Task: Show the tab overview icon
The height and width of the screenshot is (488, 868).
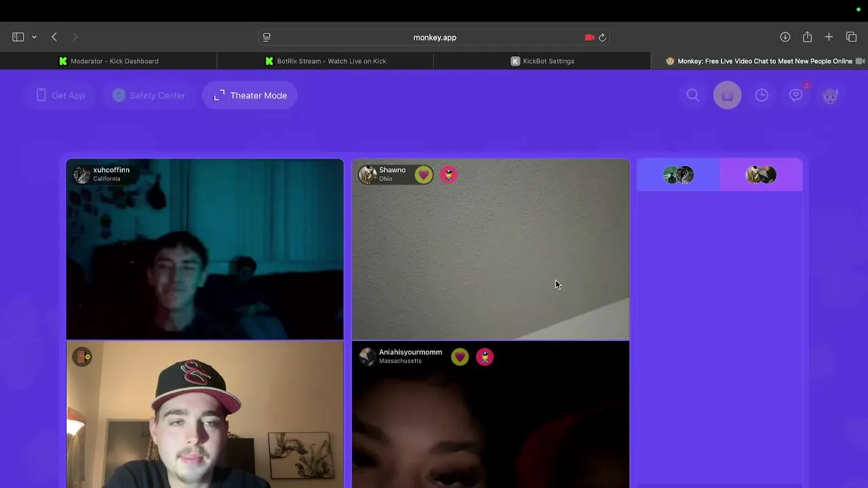Action: click(x=852, y=37)
